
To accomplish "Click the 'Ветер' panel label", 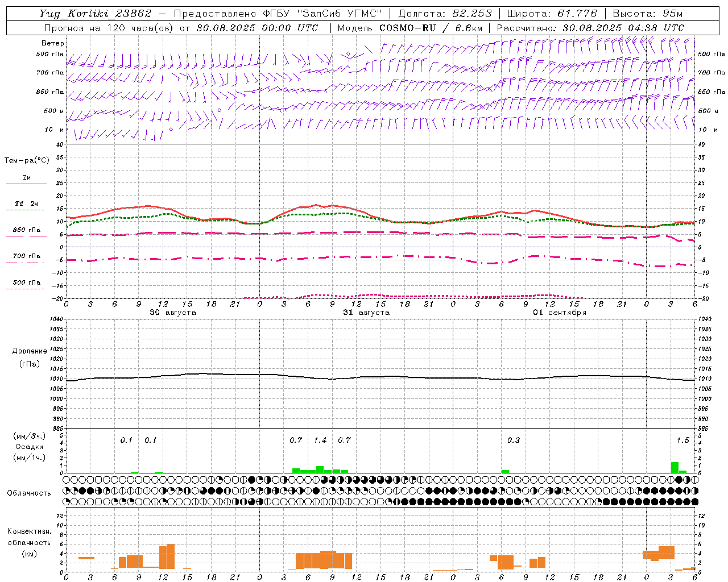I will tap(53, 43).
